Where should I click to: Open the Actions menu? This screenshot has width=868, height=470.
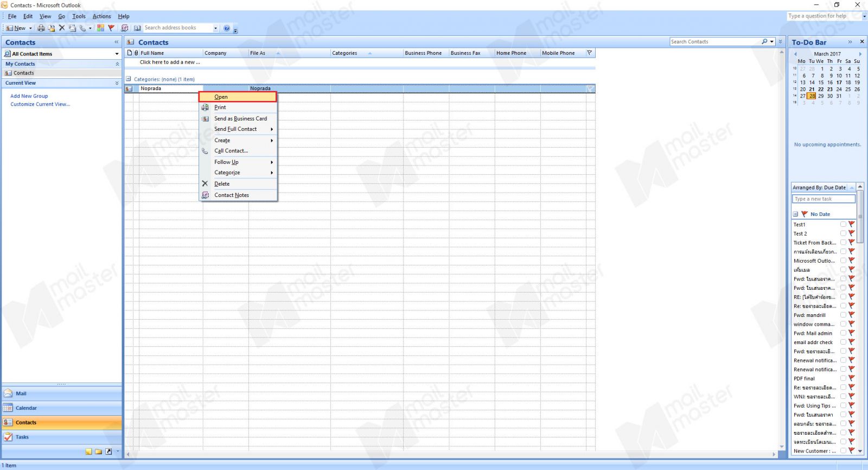click(x=101, y=16)
